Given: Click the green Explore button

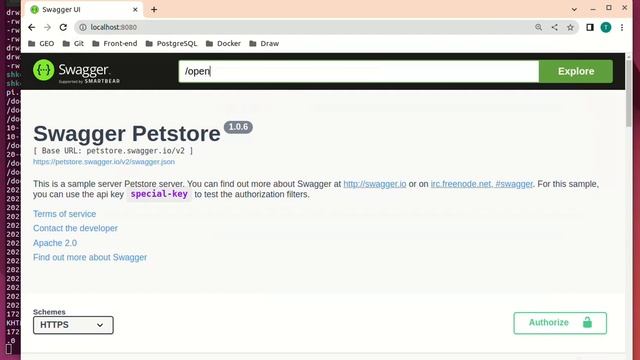Looking at the screenshot, I should pos(576,71).
